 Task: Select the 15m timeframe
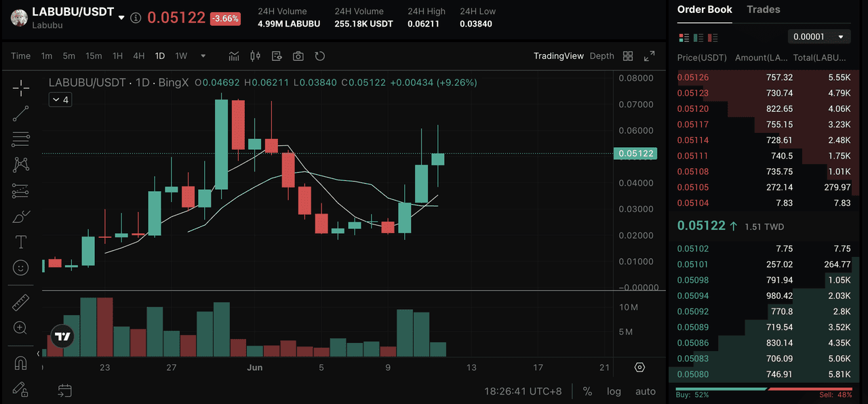click(x=94, y=56)
